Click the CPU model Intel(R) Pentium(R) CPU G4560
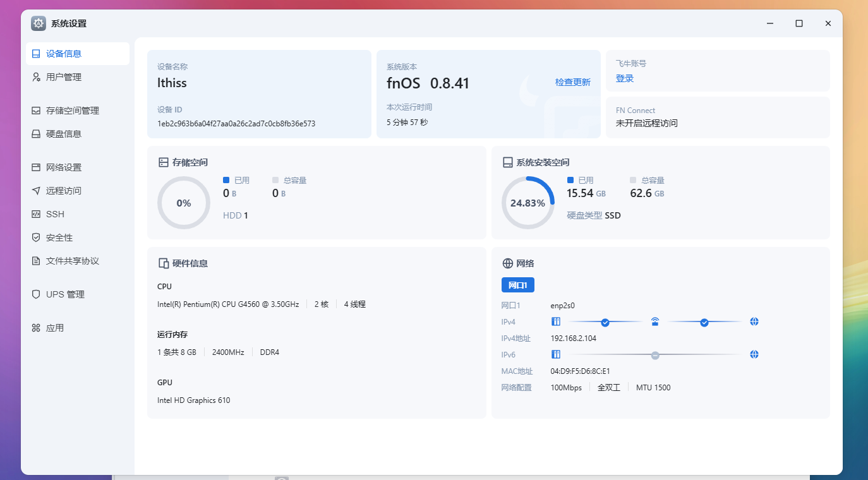The height and width of the screenshot is (480, 868). 228,304
